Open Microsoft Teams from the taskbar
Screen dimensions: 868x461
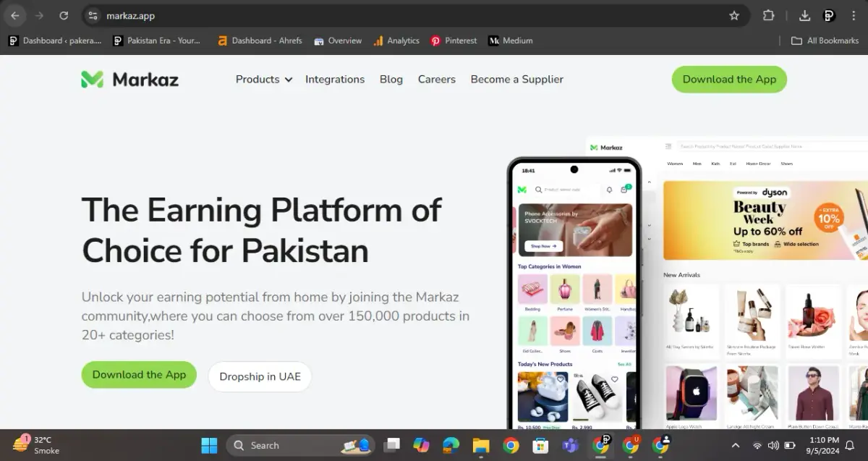coord(570,445)
